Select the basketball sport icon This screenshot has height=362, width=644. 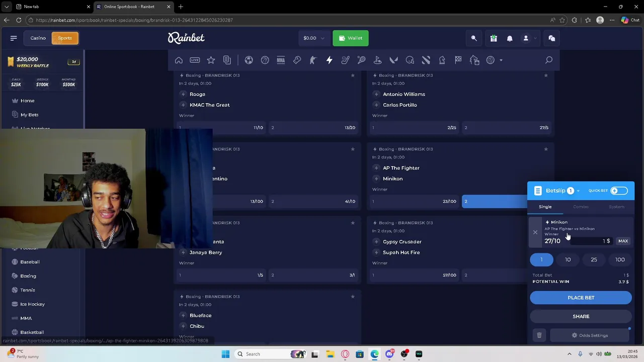[265, 60]
